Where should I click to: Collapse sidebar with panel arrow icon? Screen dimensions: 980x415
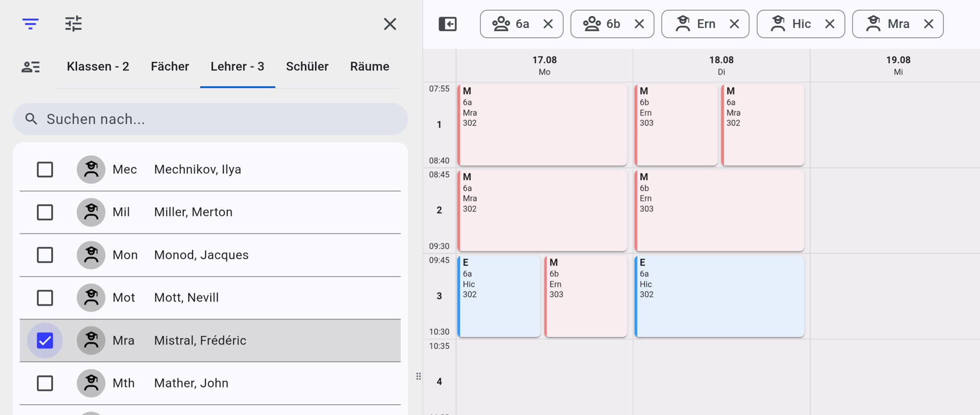[447, 24]
